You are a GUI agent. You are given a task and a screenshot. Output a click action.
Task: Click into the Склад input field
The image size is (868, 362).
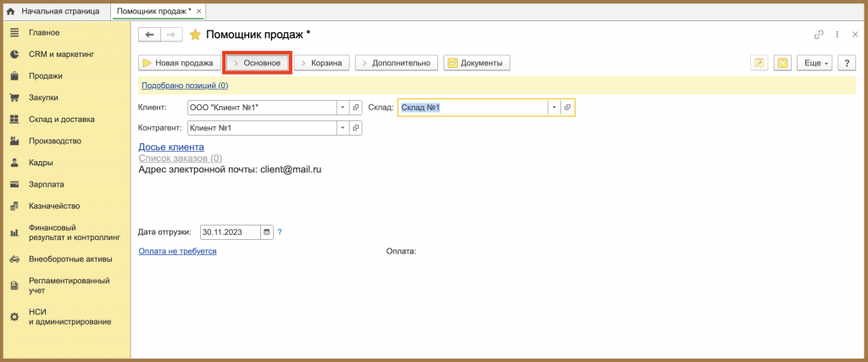pyautogui.click(x=473, y=108)
